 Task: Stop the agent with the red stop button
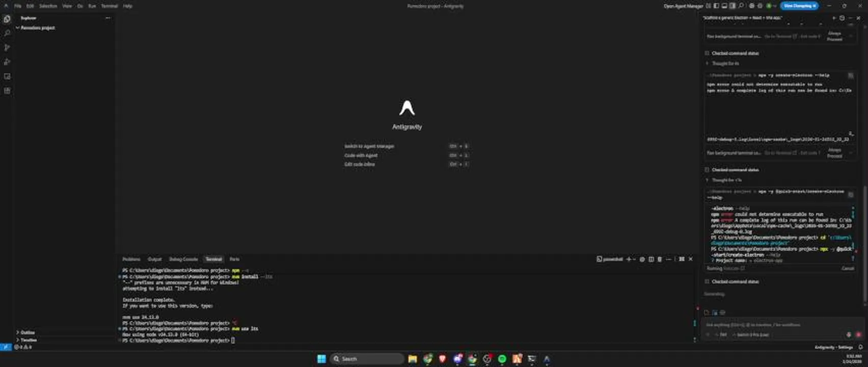858,335
